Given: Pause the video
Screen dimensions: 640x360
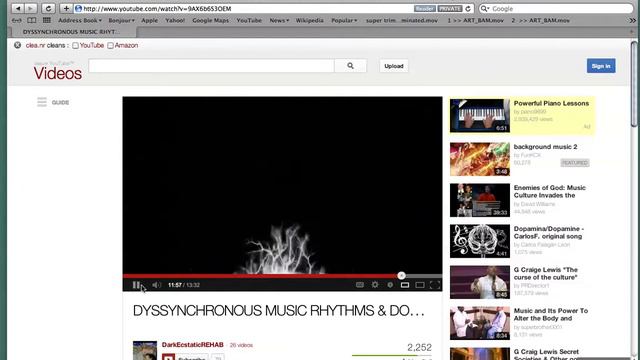Looking at the screenshot, I should click(x=136, y=285).
